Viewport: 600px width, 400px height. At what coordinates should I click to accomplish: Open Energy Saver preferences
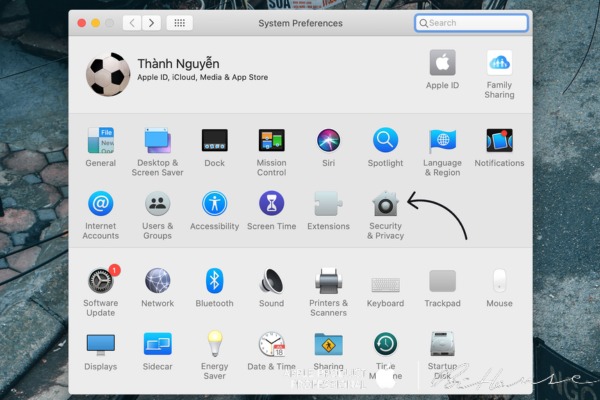click(214, 345)
